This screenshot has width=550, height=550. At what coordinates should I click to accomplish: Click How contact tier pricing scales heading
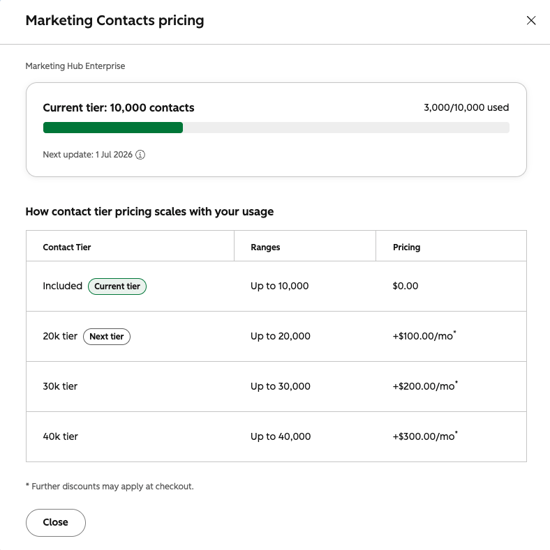pos(149,212)
